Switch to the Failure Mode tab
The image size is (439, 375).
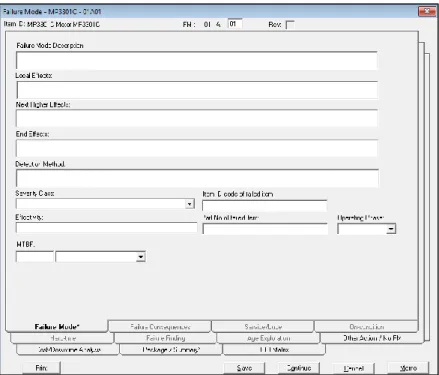(x=57, y=327)
